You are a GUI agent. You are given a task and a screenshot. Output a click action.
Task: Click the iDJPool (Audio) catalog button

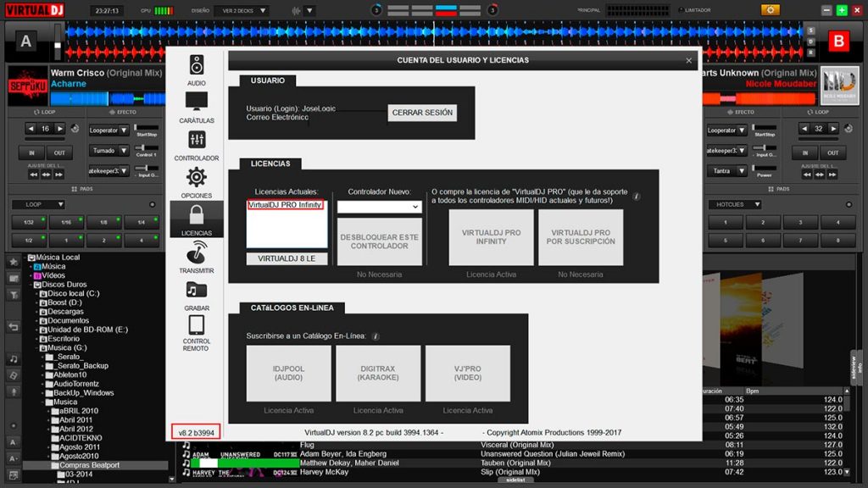point(288,374)
